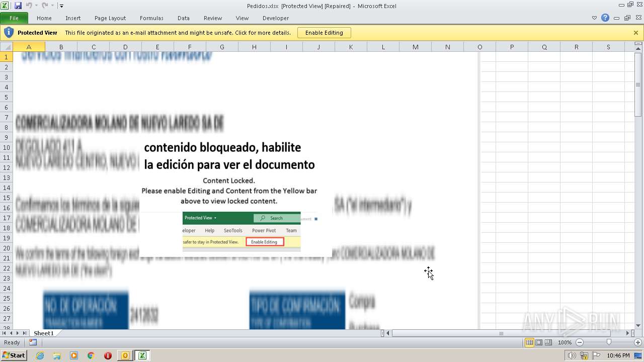The width and height of the screenshot is (644, 362).
Task: Click the network tray icon
Action: click(584, 355)
